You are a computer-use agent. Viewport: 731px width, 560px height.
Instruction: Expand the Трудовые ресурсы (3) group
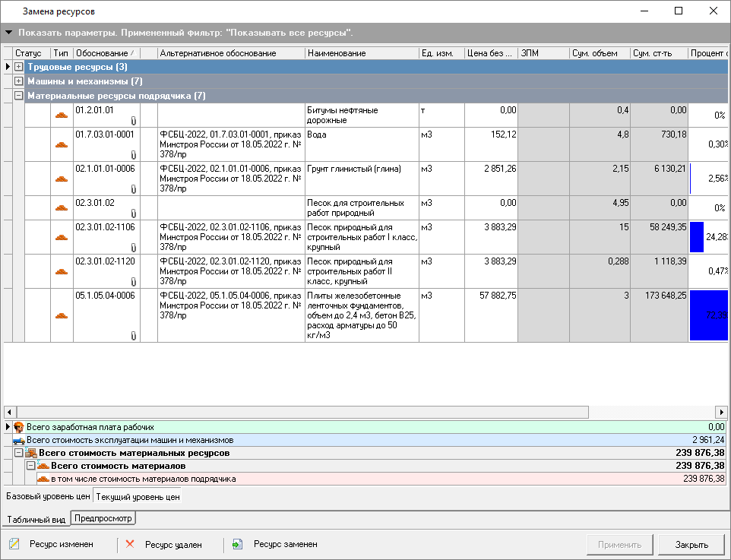click(19, 68)
